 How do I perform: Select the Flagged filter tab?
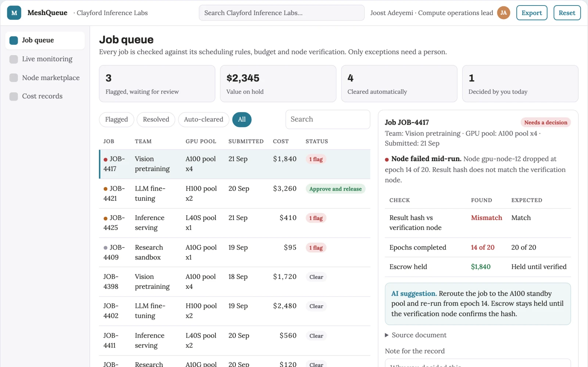(116, 119)
